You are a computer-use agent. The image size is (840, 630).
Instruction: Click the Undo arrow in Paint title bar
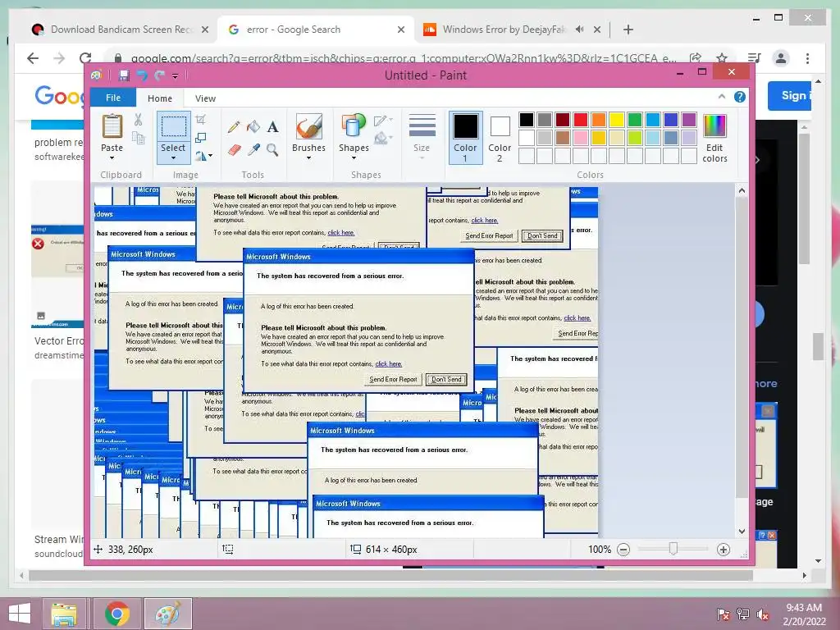coord(142,75)
